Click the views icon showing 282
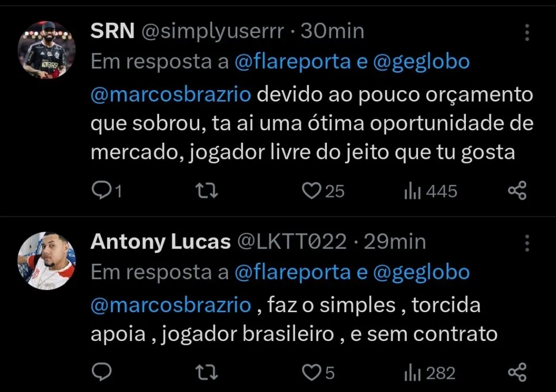 411,373
